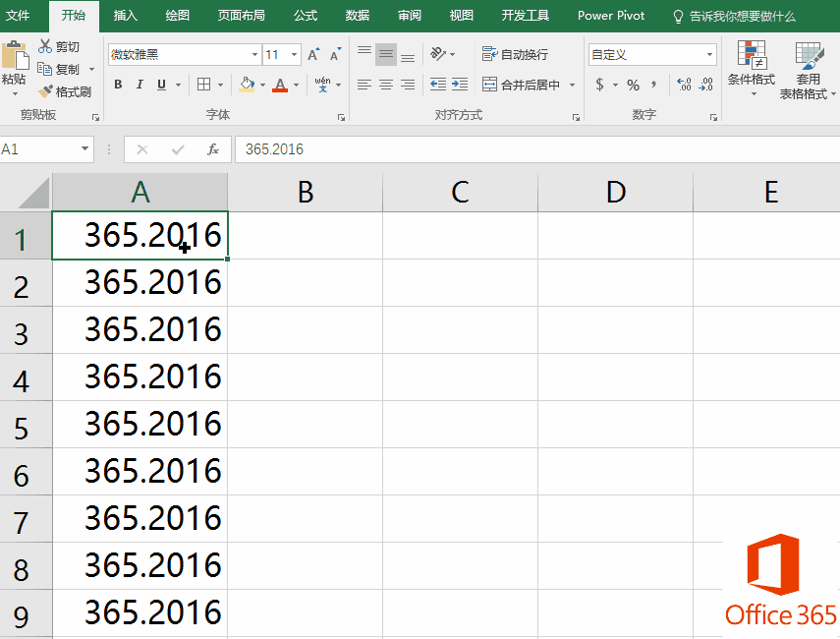Click the increase decimal places icon
Viewport: 840px width, 639px height.
[684, 85]
